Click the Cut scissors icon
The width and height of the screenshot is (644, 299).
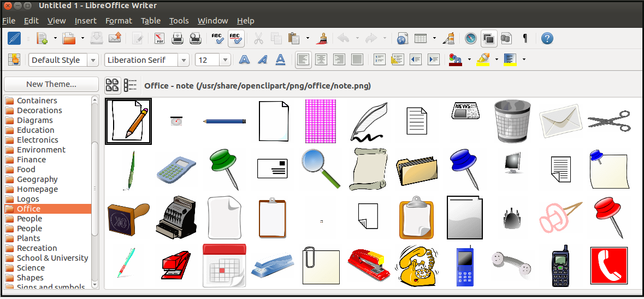[x=258, y=39]
